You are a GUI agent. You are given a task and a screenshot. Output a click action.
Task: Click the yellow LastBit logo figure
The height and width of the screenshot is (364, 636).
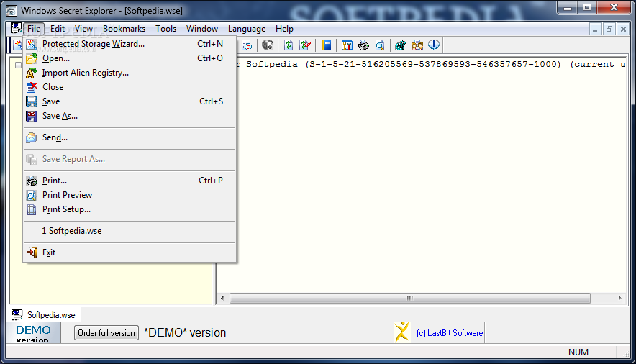point(402,332)
